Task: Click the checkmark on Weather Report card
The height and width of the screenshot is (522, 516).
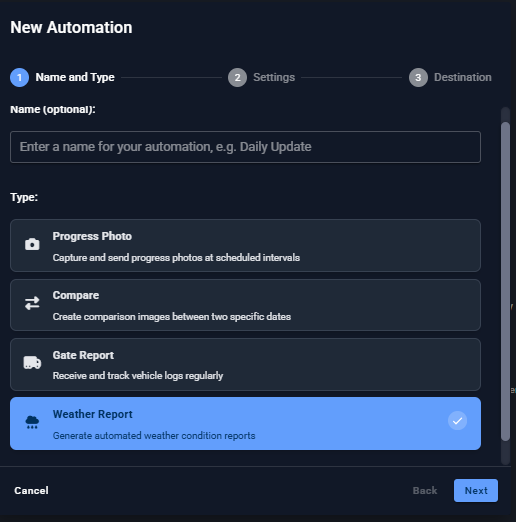Action: pyautogui.click(x=457, y=421)
